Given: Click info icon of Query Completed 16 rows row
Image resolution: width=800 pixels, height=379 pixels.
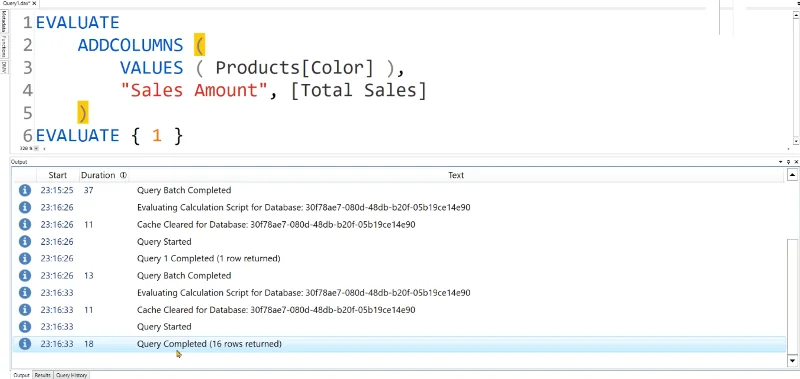Looking at the screenshot, I should tap(24, 344).
